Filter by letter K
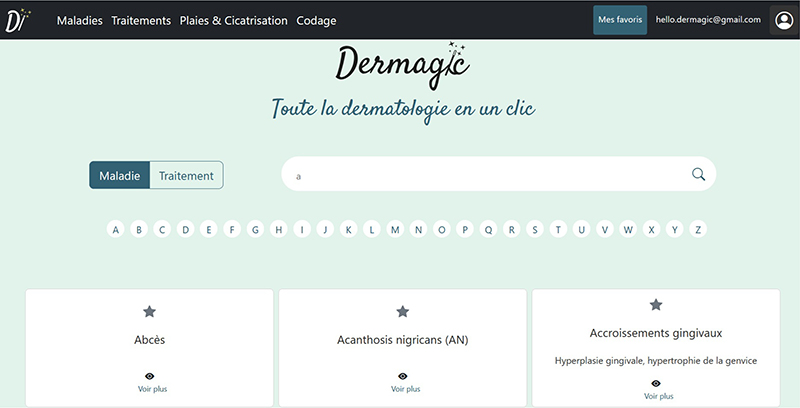Image resolution: width=800 pixels, height=408 pixels. pos(348,230)
